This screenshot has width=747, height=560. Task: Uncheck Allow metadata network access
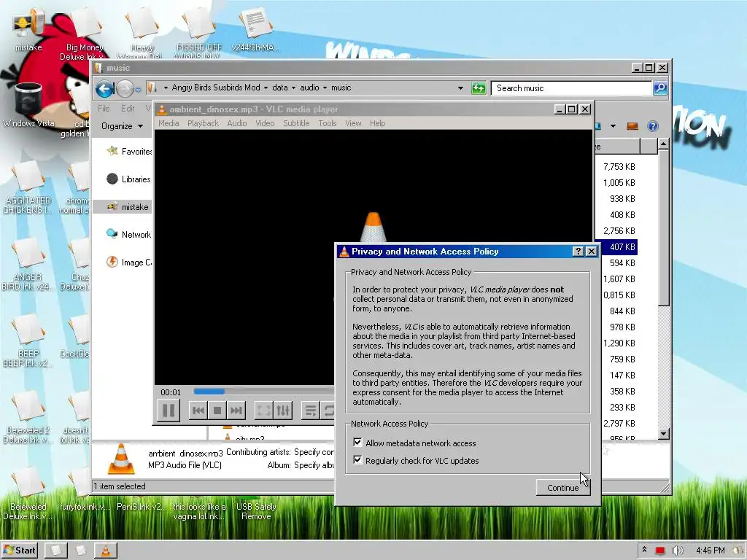coord(357,443)
